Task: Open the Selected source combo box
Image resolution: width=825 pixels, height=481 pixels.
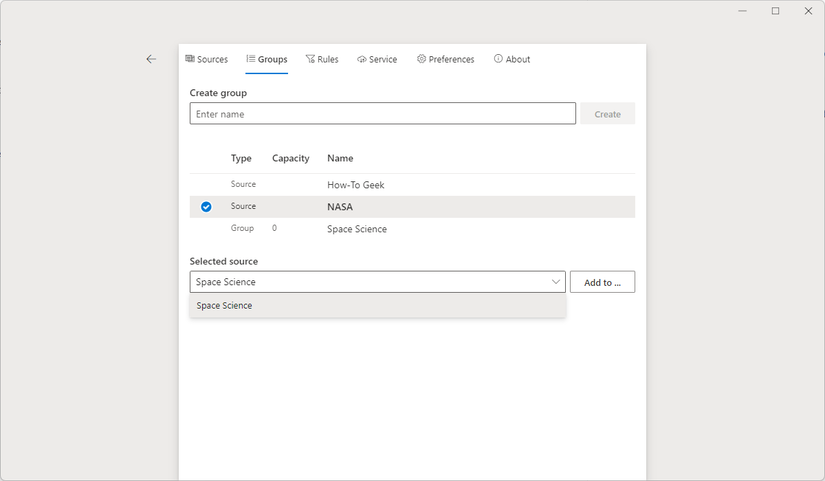Action: tap(370, 282)
